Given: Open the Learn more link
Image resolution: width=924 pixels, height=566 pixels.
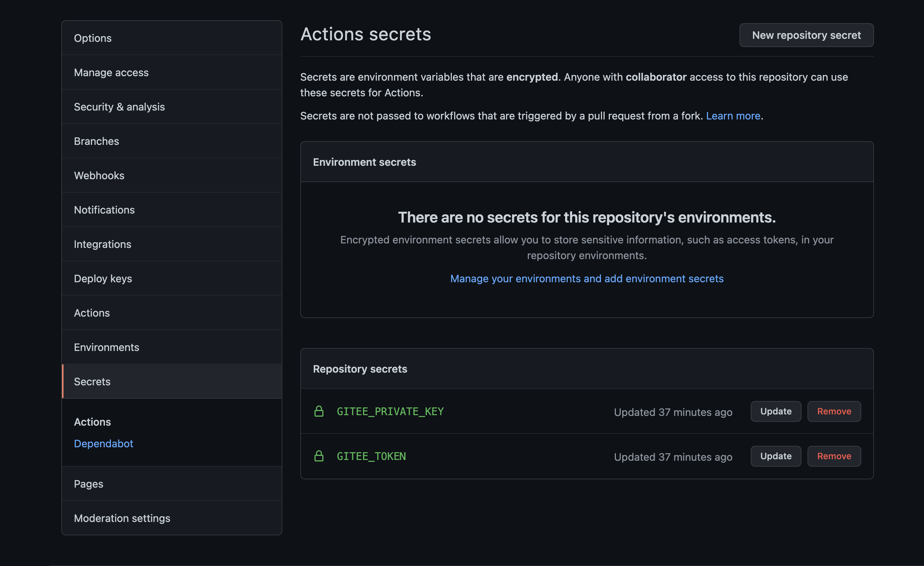Looking at the screenshot, I should pos(733,116).
